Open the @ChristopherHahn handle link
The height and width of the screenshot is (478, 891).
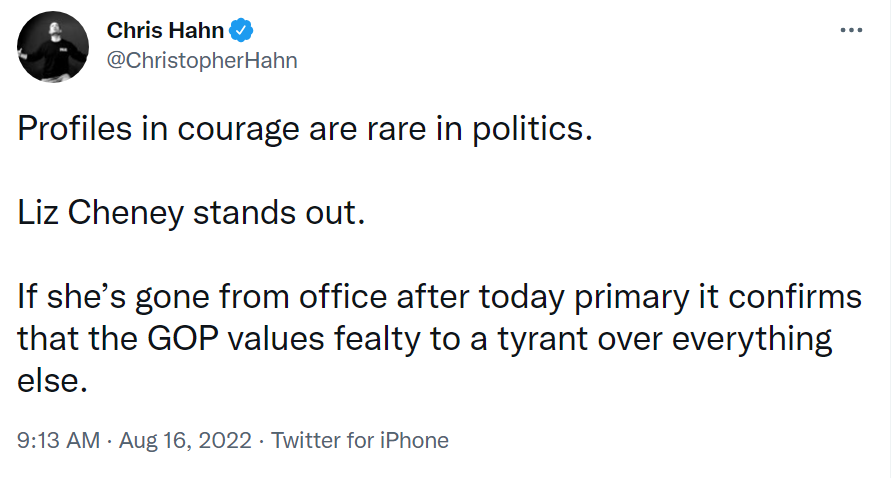201,60
